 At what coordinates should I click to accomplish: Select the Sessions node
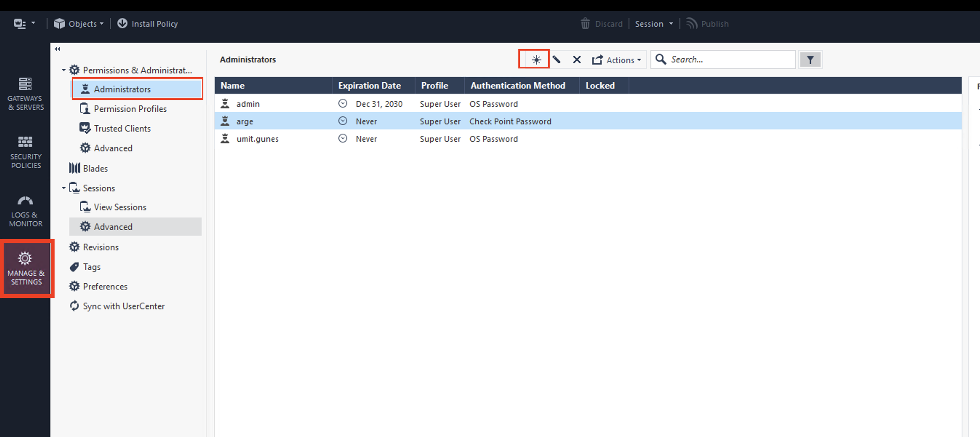click(92, 188)
